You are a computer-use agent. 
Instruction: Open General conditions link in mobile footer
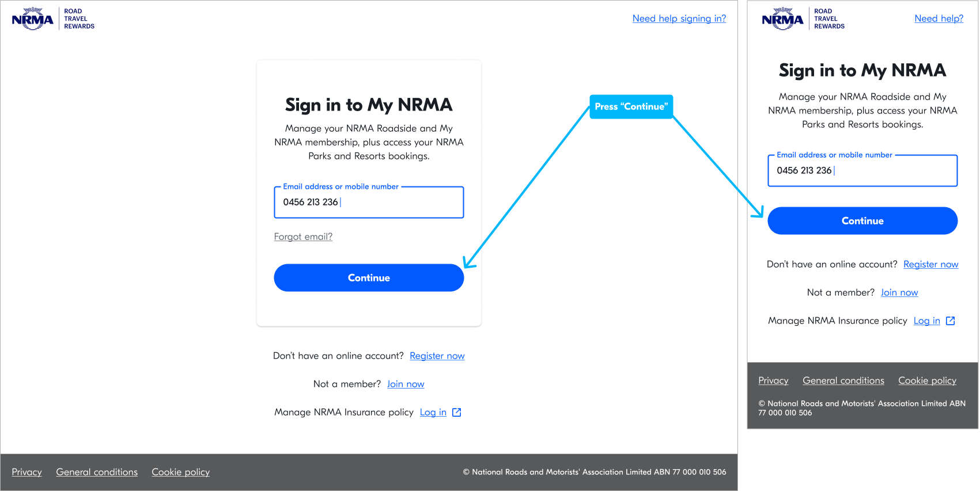[x=843, y=380]
